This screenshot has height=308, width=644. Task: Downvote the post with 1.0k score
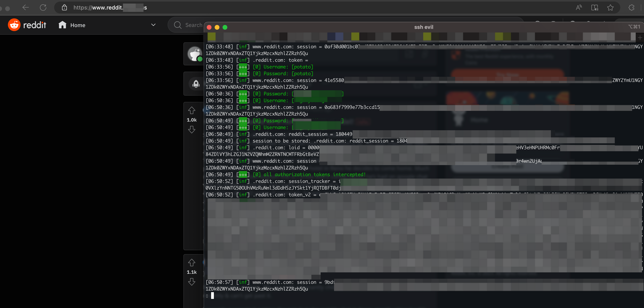click(192, 129)
